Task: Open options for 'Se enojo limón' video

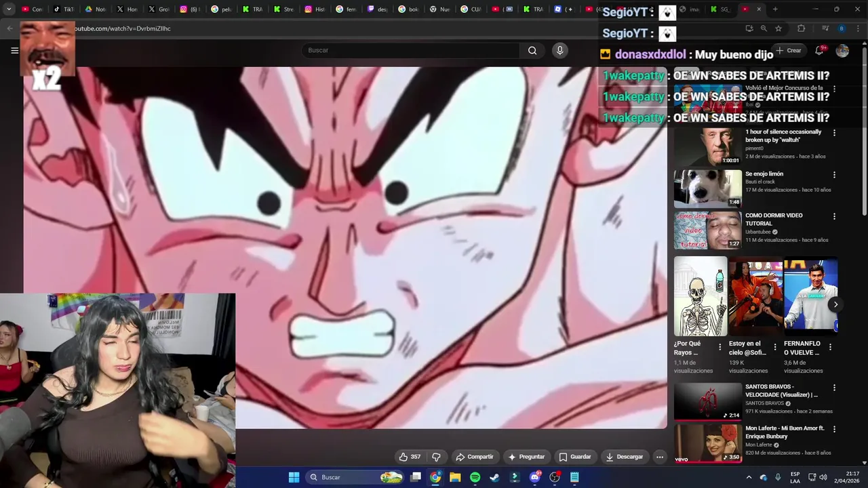Action: click(834, 175)
